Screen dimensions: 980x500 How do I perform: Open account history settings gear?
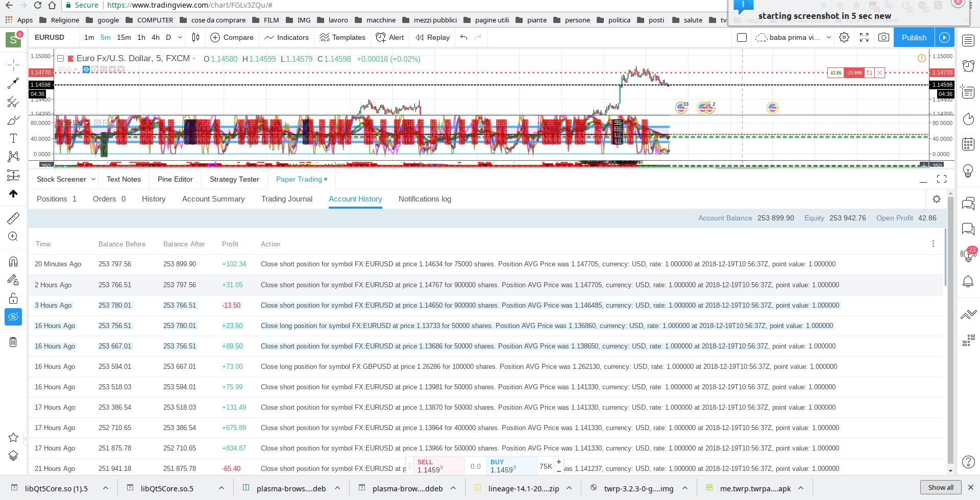[x=937, y=199]
